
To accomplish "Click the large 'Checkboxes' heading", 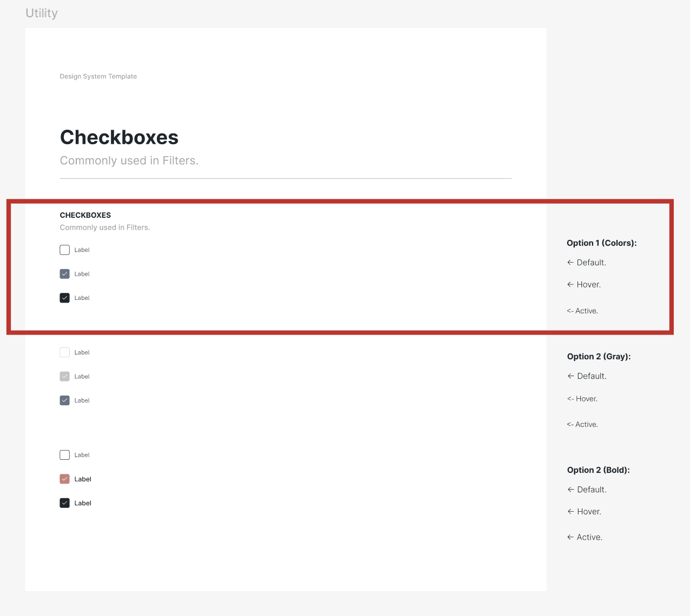I will (119, 137).
